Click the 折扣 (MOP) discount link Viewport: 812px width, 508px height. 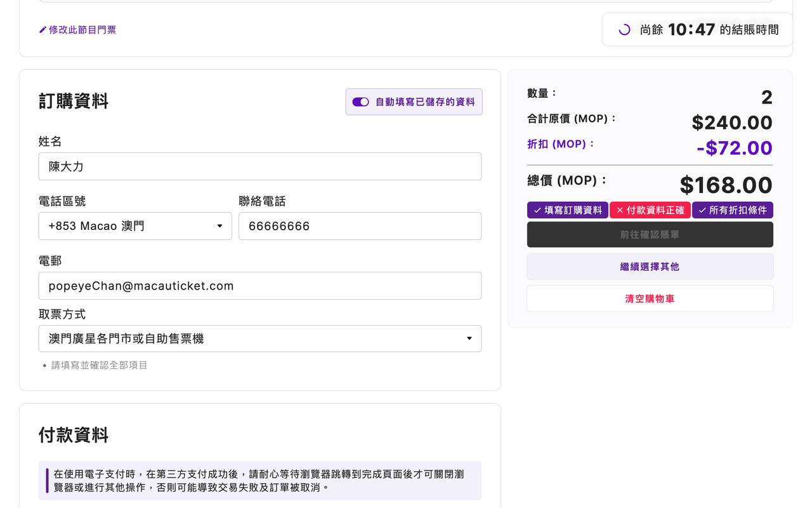point(561,144)
